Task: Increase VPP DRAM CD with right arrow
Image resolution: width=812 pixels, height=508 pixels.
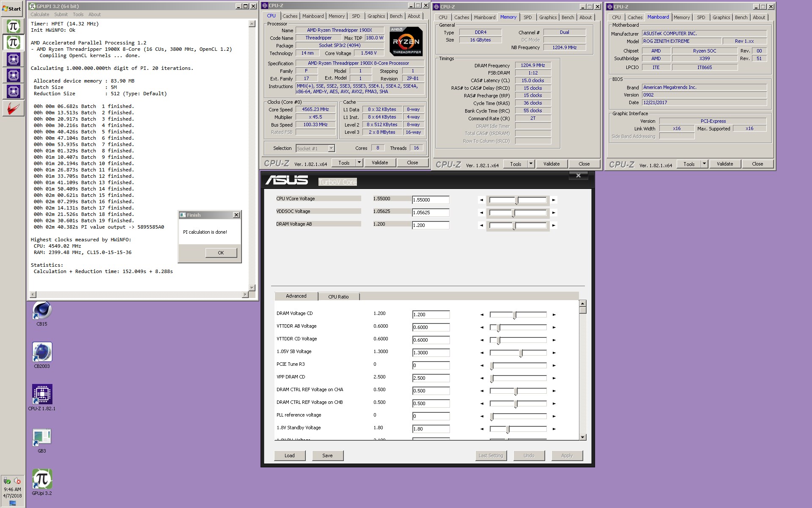Action: tap(554, 378)
